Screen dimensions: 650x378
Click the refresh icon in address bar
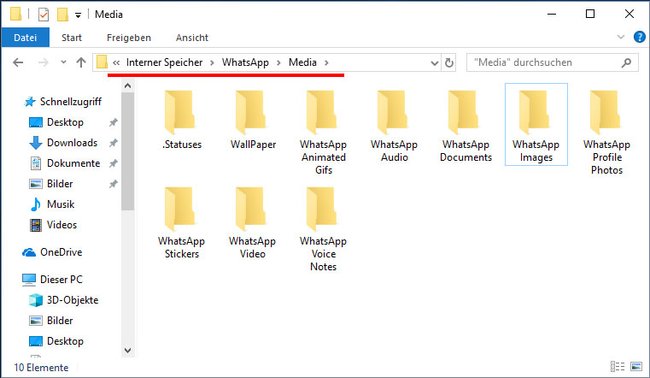coord(449,63)
